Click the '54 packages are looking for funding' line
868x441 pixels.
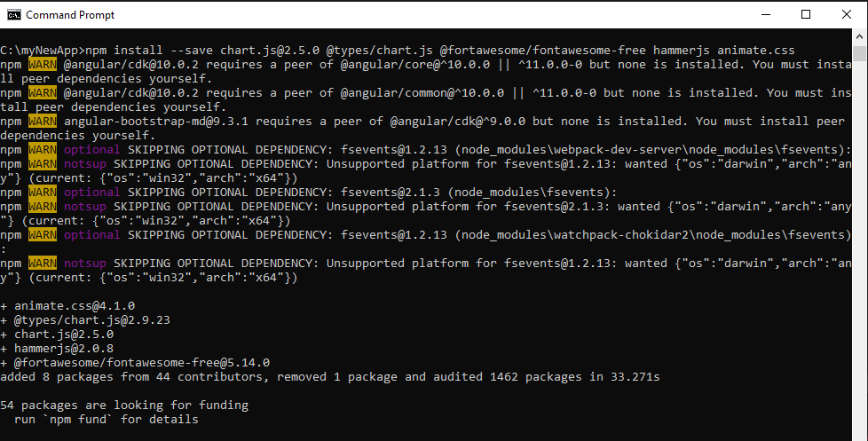click(x=124, y=406)
